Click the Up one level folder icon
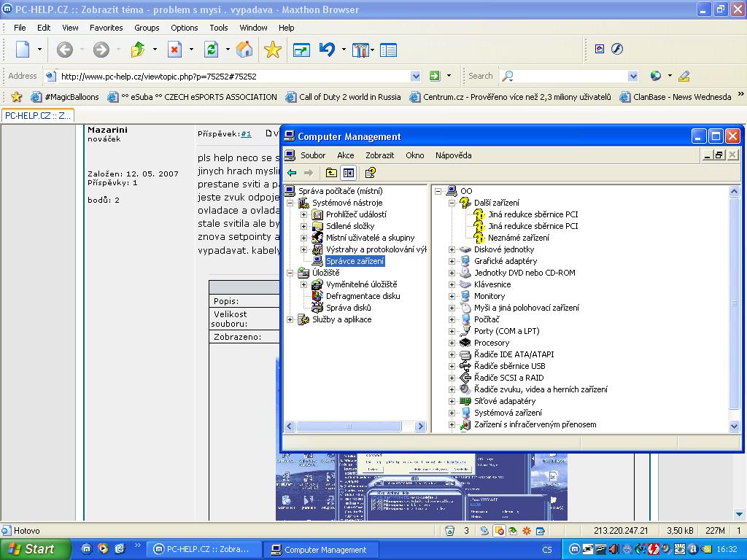The width and height of the screenshot is (747, 560). [331, 173]
